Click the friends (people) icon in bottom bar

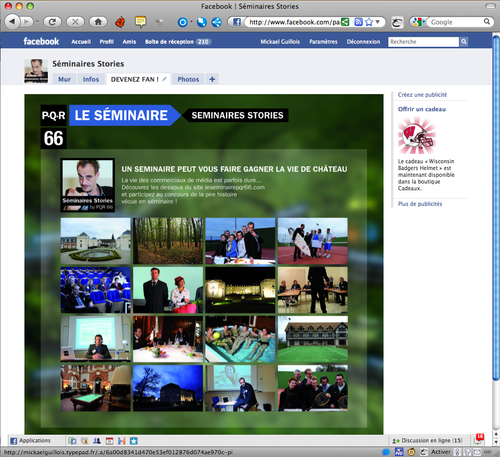(97, 441)
